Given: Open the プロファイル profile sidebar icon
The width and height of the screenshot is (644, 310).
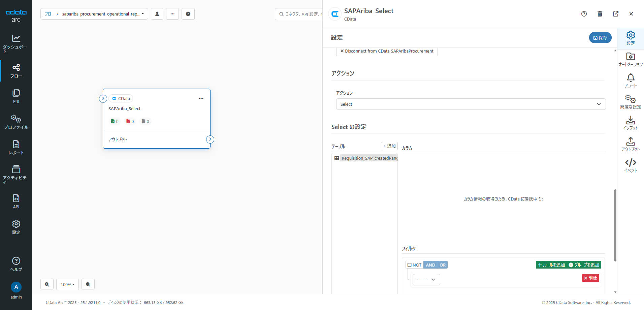Looking at the screenshot, I should click(x=16, y=122).
